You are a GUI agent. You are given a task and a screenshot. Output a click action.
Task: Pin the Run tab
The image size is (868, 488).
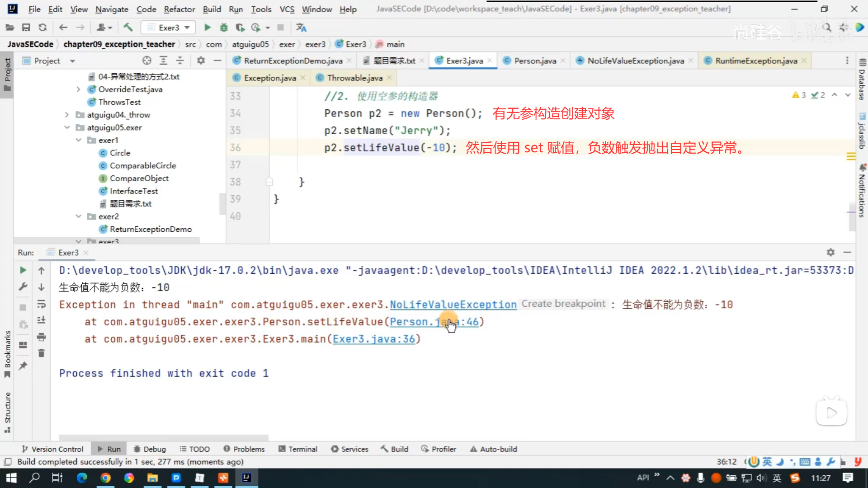point(23,366)
